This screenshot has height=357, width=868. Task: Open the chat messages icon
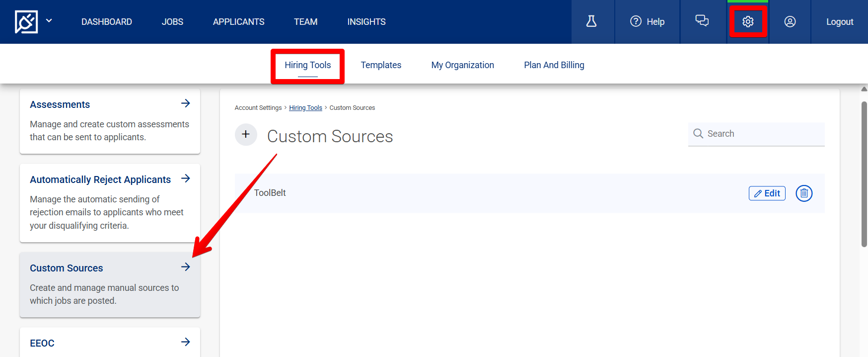tap(702, 21)
